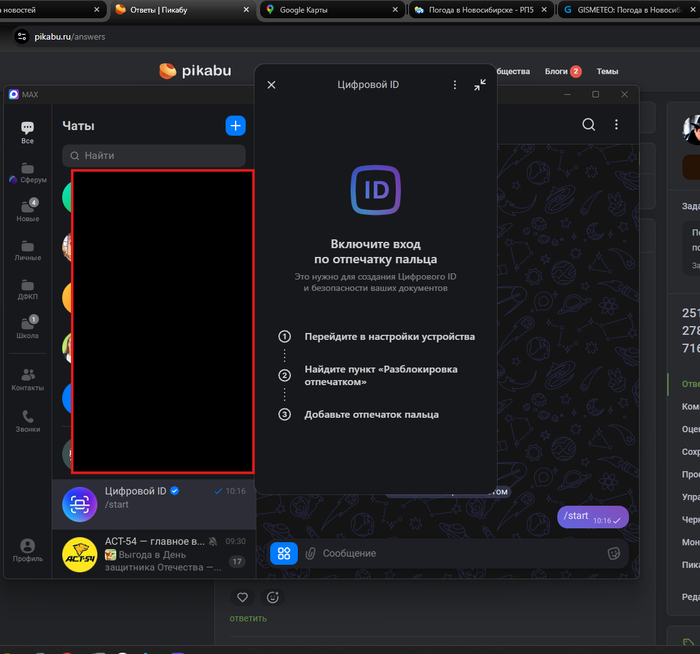This screenshot has width=700, height=654.
Task: Click the АСТ-54 channel avatar
Action: coord(79,554)
